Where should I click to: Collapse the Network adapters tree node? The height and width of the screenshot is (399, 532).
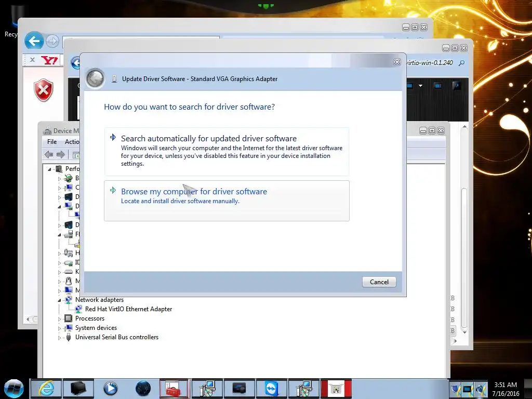click(x=59, y=300)
